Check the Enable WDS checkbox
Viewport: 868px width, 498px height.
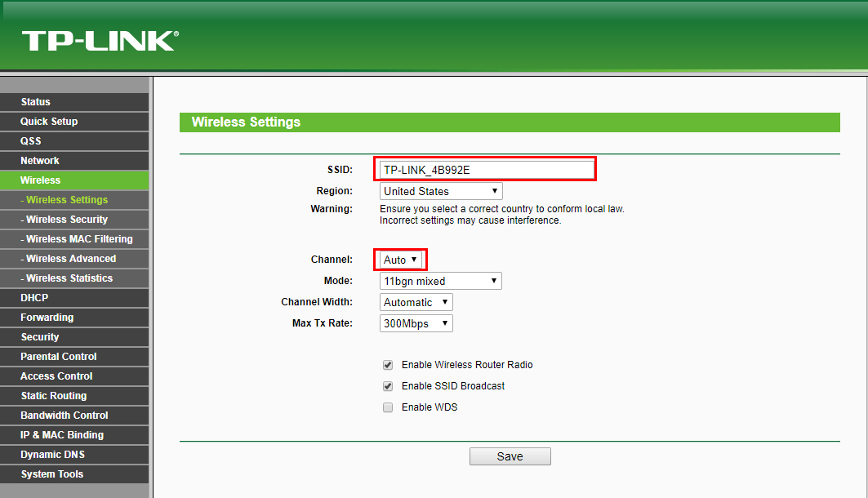click(x=388, y=407)
